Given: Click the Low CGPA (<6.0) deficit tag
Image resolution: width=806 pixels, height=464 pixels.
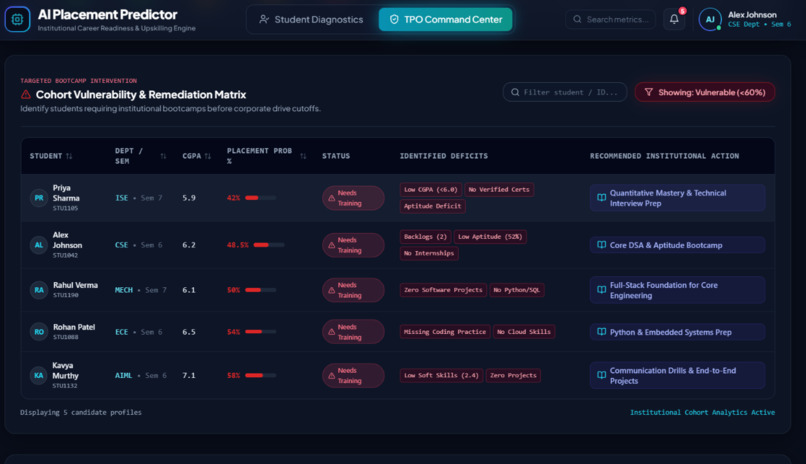Looking at the screenshot, I should [x=431, y=190].
